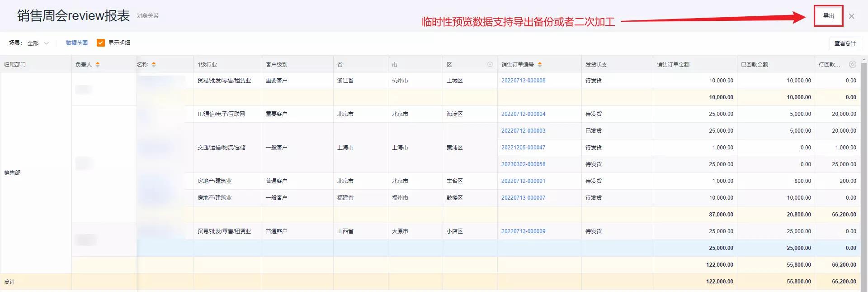Open order 20221205-000047

(x=523, y=148)
